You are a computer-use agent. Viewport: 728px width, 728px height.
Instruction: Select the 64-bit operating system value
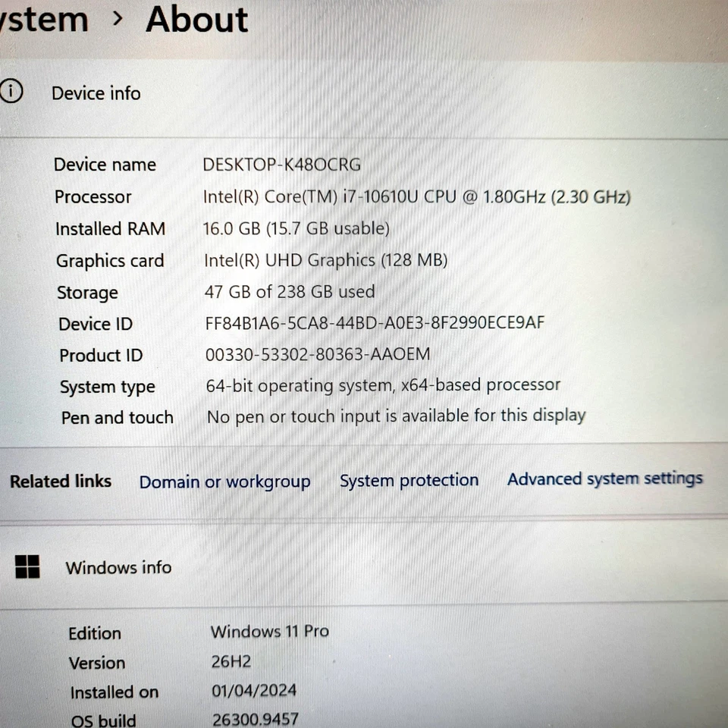(x=383, y=385)
